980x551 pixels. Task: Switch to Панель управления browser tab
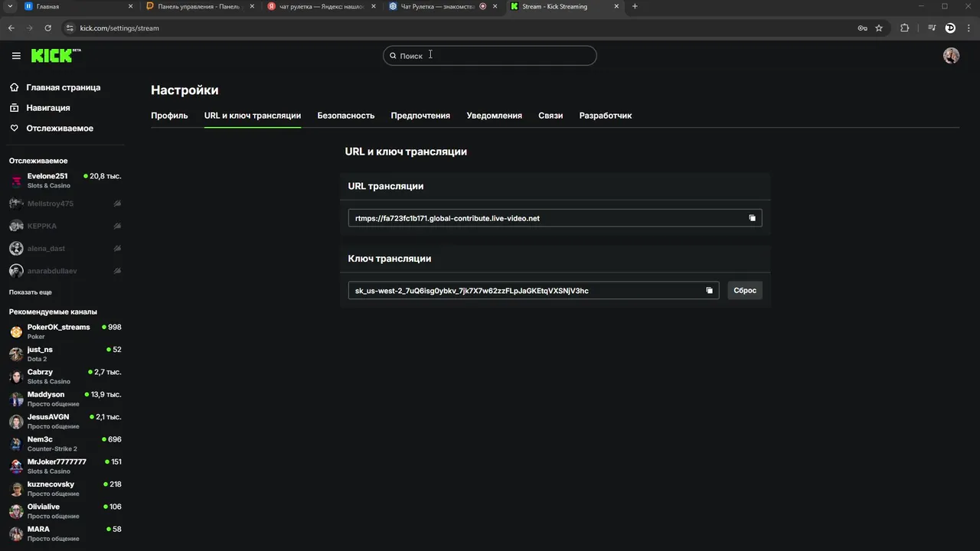[201, 6]
